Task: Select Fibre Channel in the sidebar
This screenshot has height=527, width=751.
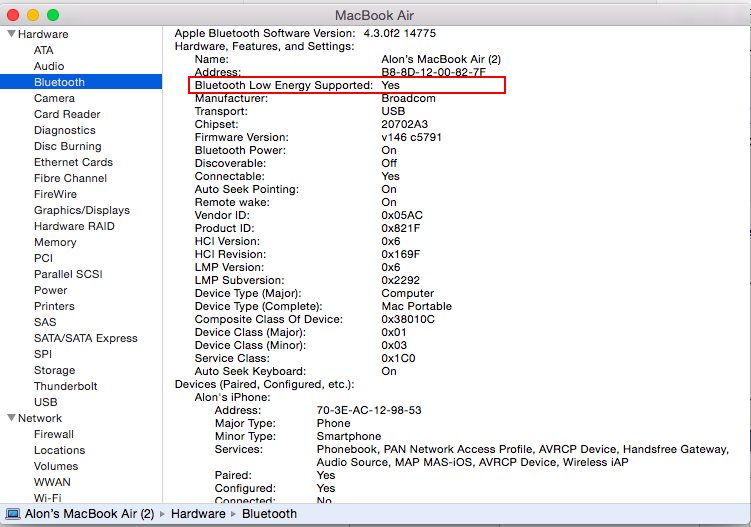Action: (x=70, y=178)
